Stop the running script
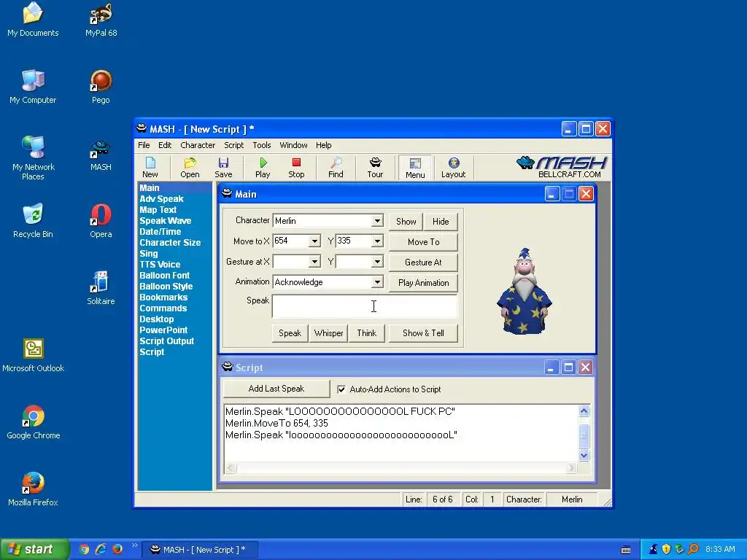747x560 pixels. coord(296,168)
